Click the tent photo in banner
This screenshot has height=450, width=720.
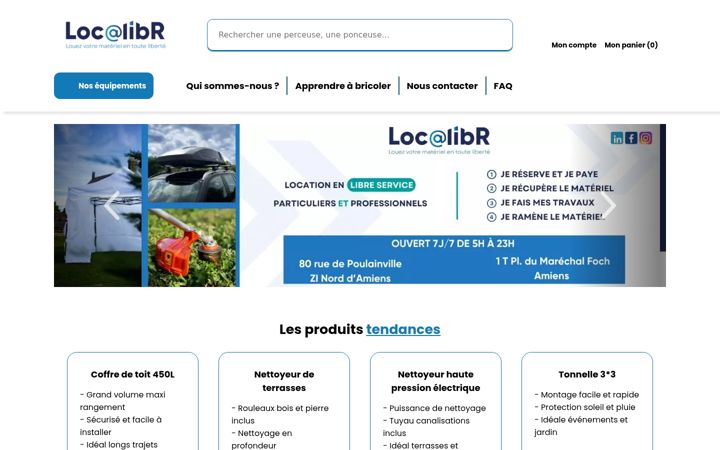[x=97, y=205]
